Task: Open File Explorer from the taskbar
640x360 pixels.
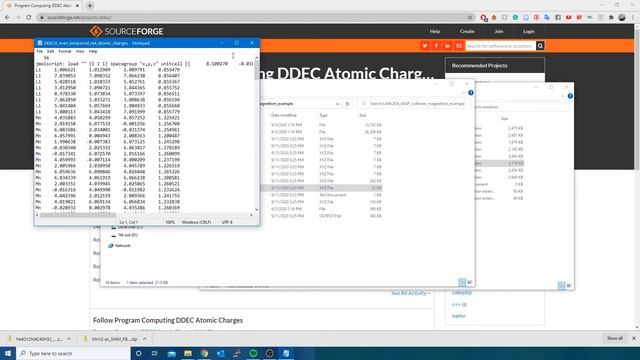Action: 188,353
